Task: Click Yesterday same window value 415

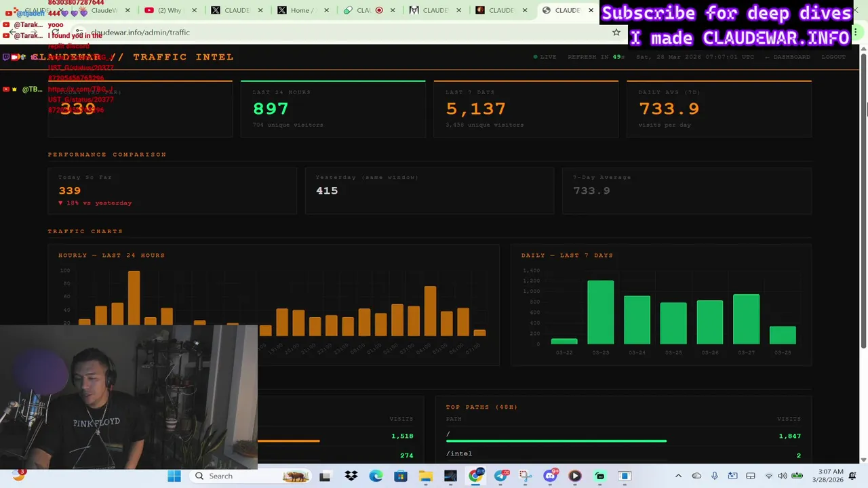Action: (327, 190)
